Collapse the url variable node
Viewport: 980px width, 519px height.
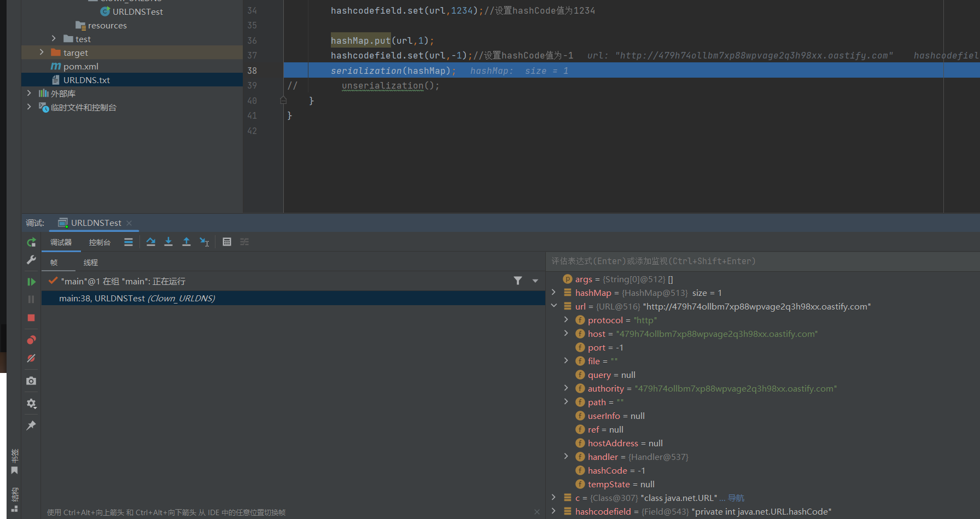pyautogui.click(x=554, y=306)
